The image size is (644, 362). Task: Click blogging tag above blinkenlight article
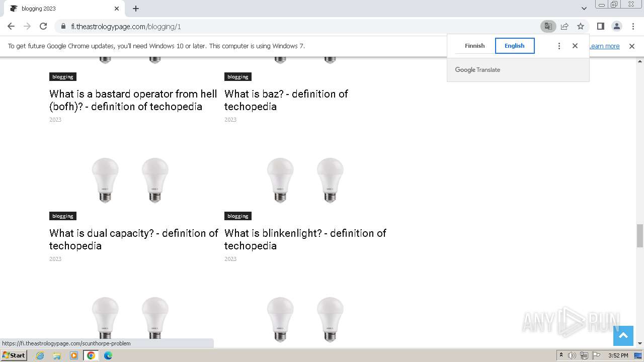tap(238, 216)
